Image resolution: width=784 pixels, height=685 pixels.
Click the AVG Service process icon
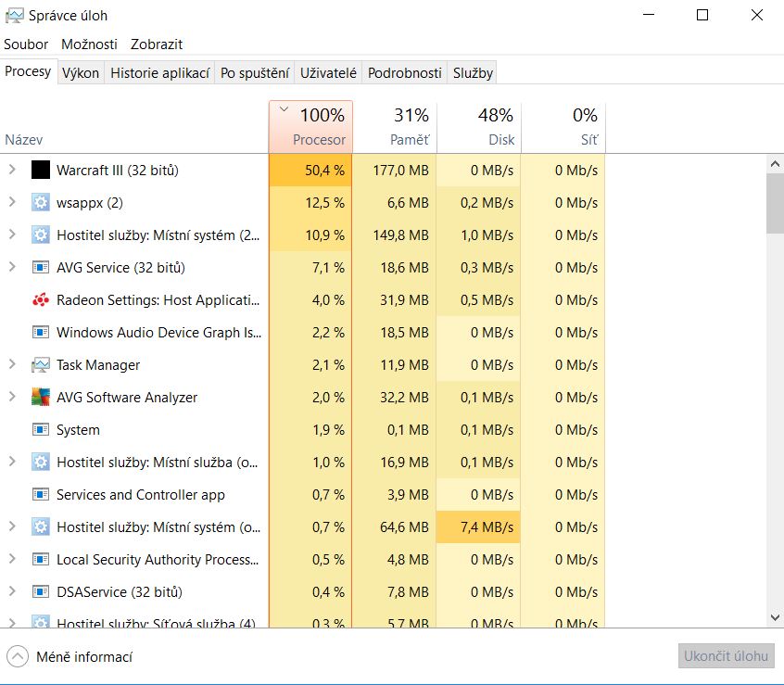click(41, 268)
